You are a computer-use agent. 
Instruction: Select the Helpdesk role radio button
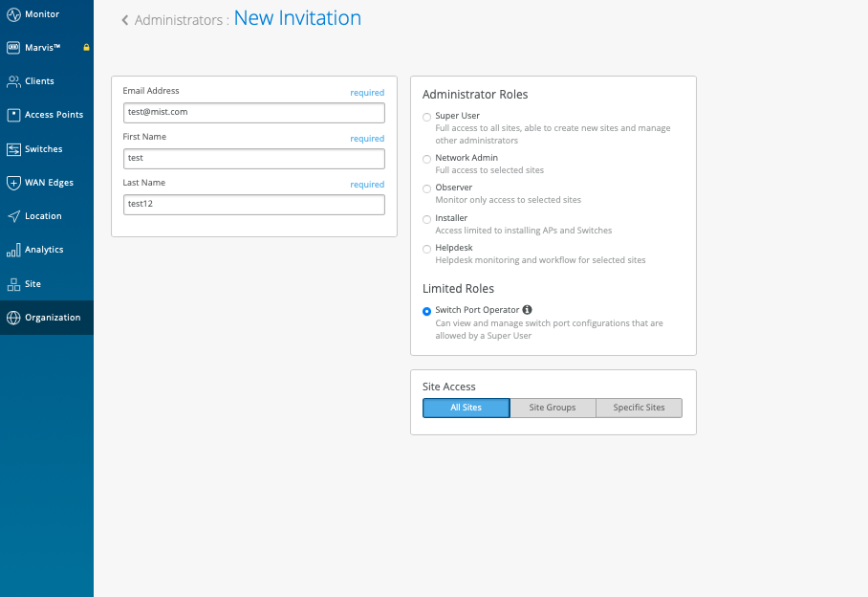427,249
